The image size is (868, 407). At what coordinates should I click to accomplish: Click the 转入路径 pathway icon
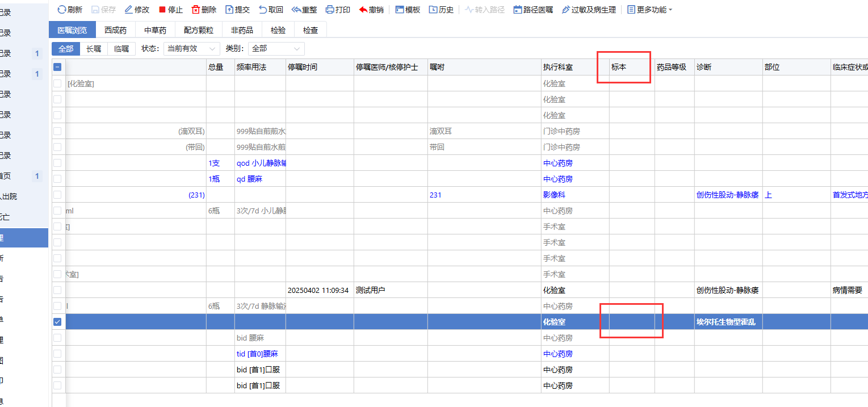click(469, 10)
